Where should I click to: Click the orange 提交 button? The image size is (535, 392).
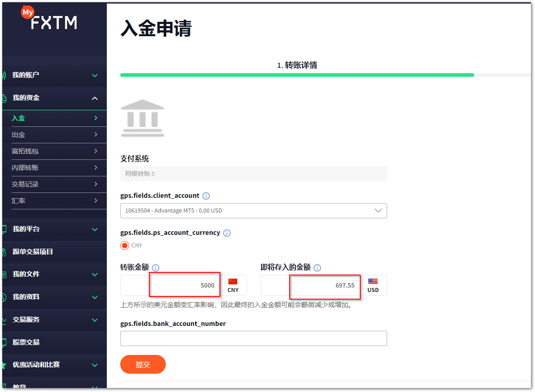[x=143, y=365]
